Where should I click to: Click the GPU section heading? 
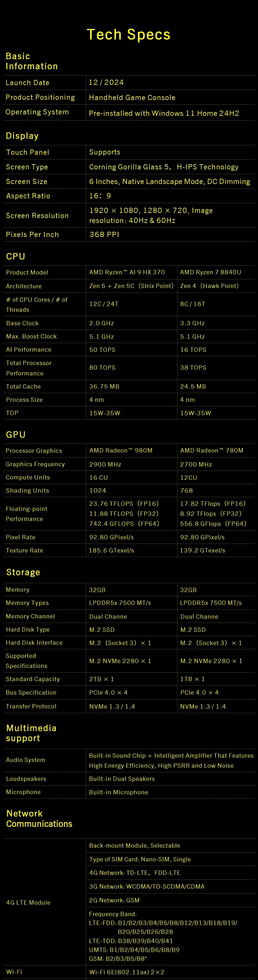click(16, 434)
